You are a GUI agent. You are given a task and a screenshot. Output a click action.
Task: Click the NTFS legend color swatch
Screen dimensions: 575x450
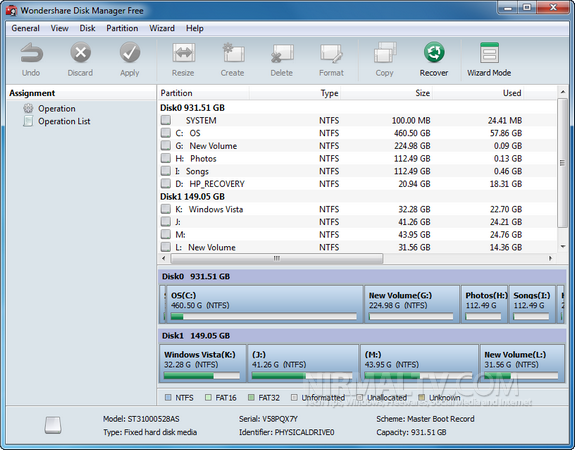pos(168,397)
